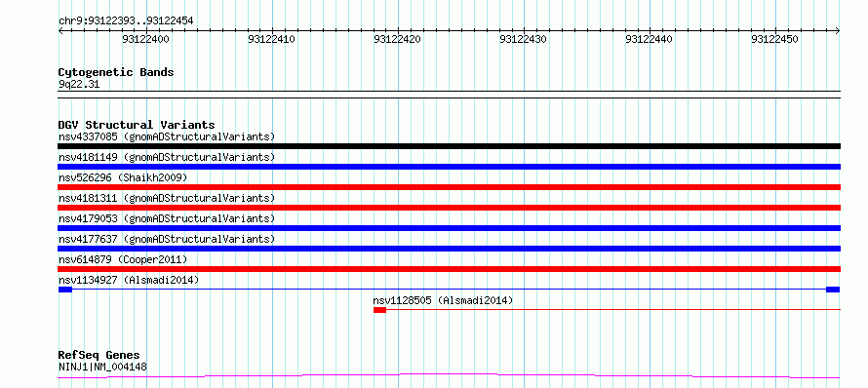Click the Cytogenetic Bands track title
This screenshot has width=868, height=388.
pyautogui.click(x=116, y=72)
